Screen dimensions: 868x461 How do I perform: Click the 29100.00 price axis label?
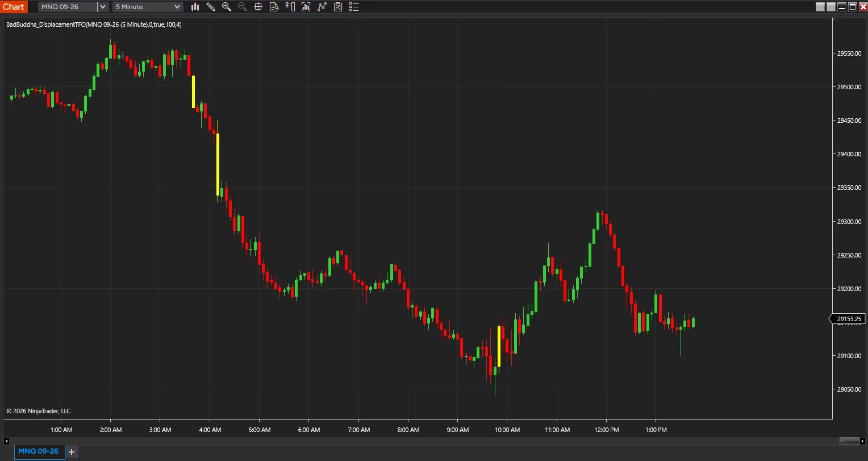click(849, 356)
